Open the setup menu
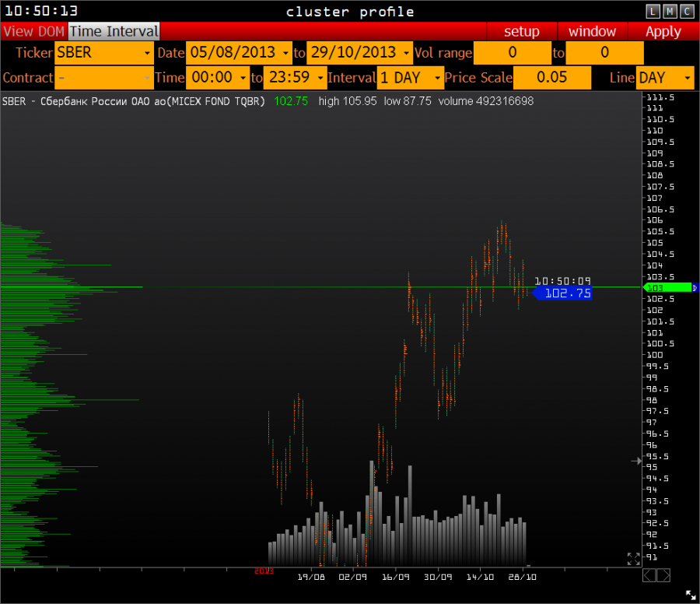This screenshot has height=604, width=700. point(521,32)
